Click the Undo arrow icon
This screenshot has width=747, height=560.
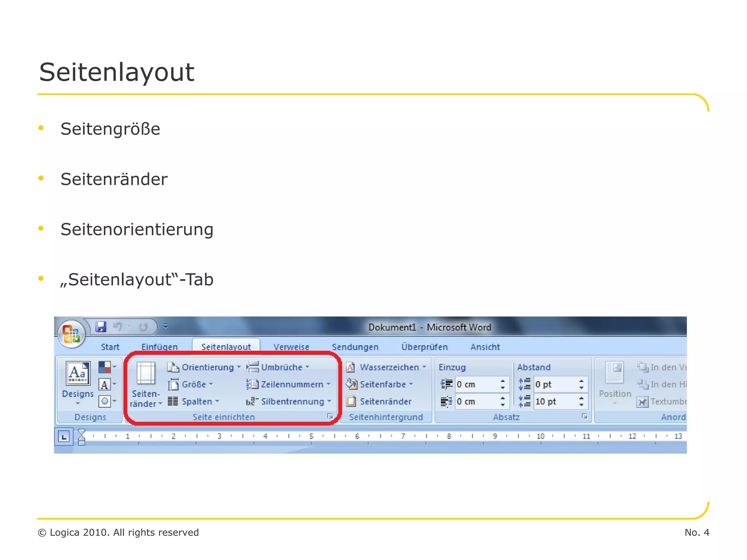click(118, 327)
